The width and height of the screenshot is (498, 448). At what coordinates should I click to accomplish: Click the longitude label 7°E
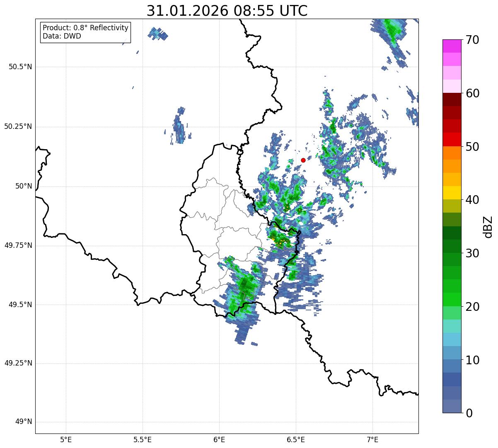click(372, 440)
